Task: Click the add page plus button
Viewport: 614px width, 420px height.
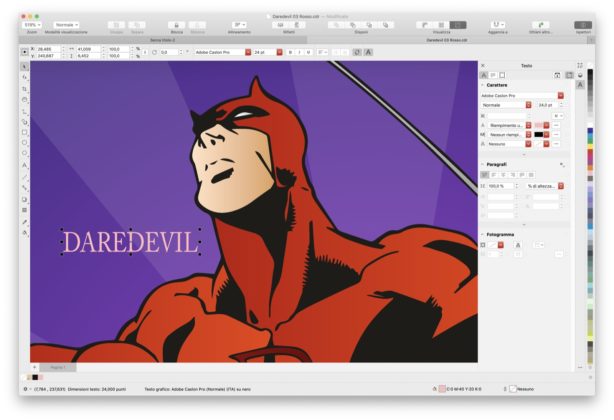Action: click(x=34, y=367)
